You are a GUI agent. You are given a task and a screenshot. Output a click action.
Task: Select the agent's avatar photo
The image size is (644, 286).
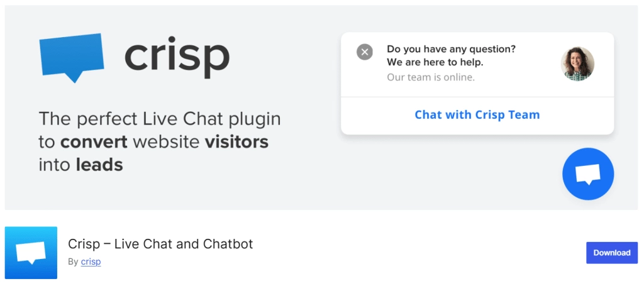577,64
